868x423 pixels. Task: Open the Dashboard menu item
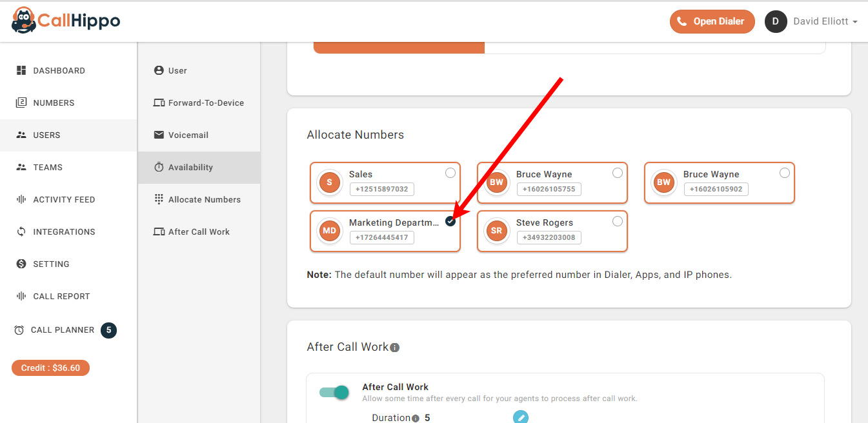click(68, 70)
